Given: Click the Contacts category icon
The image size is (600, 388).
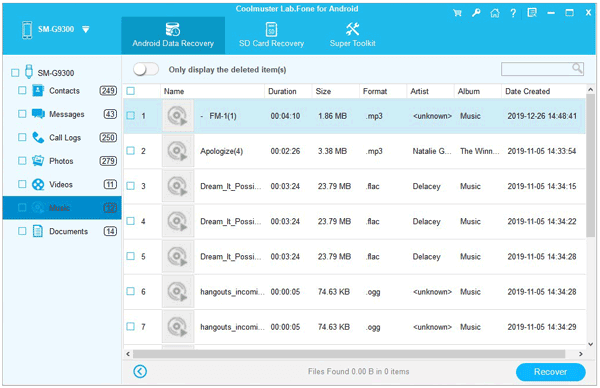Looking at the screenshot, I should [38, 91].
